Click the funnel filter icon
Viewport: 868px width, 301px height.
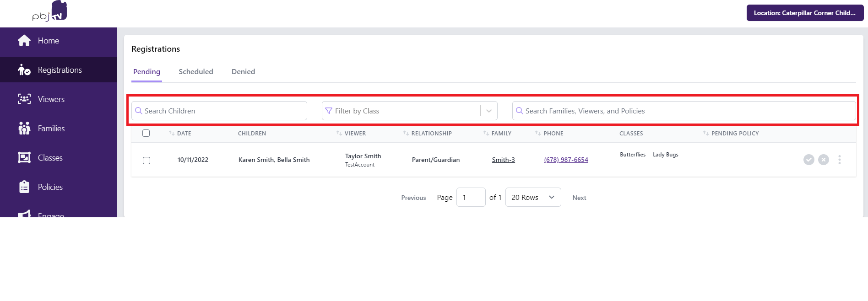pos(329,111)
